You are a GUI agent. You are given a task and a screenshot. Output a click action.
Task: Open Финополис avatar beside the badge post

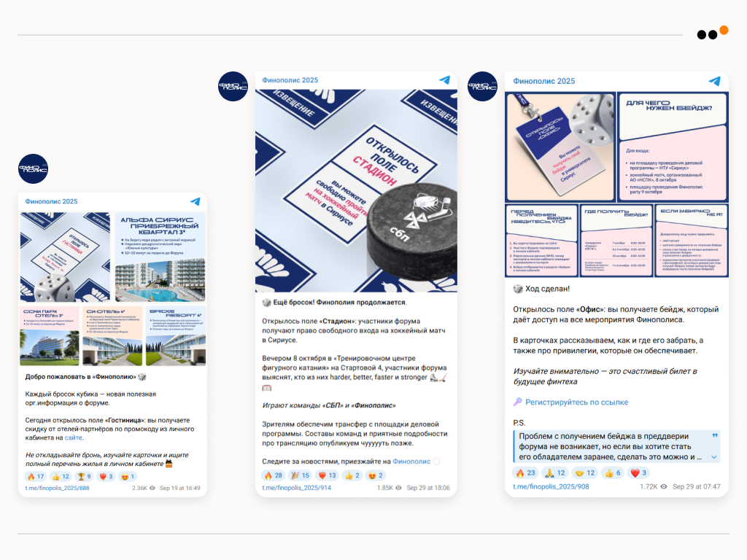point(483,86)
